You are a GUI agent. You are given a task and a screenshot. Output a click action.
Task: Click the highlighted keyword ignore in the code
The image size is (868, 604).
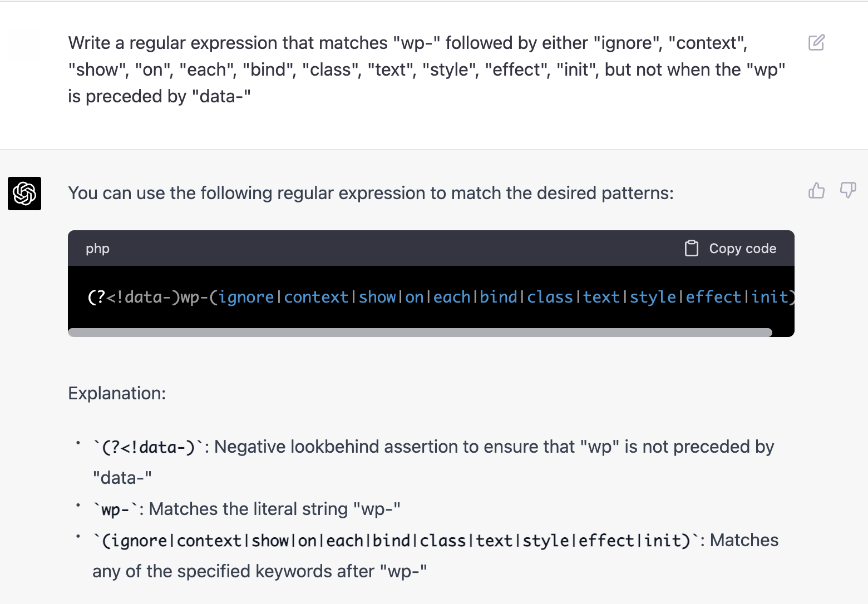pos(245,297)
